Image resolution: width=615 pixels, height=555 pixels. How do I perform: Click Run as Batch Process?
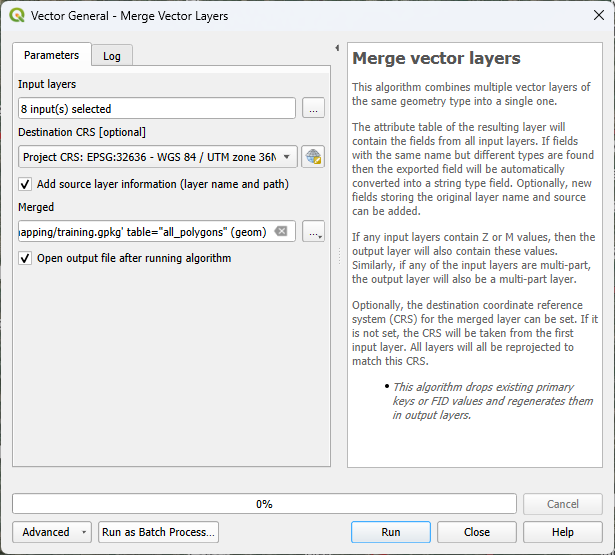(158, 532)
